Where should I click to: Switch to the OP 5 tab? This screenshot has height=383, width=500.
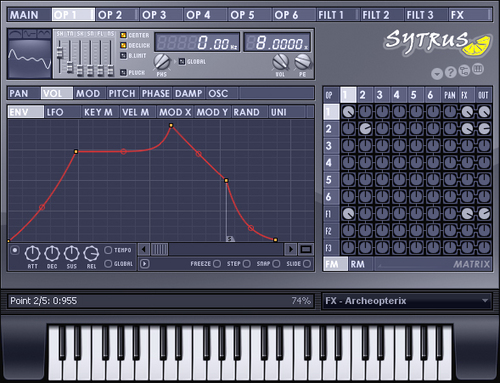pyautogui.click(x=249, y=15)
